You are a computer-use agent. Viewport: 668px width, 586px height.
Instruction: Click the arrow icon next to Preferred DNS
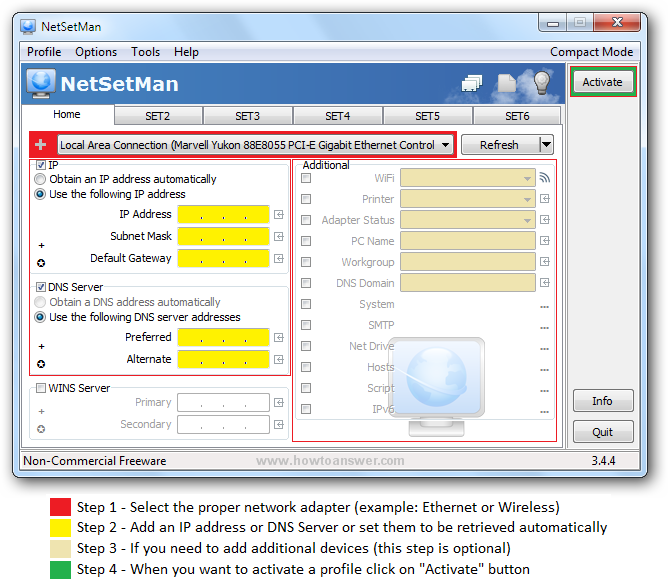[x=279, y=338]
